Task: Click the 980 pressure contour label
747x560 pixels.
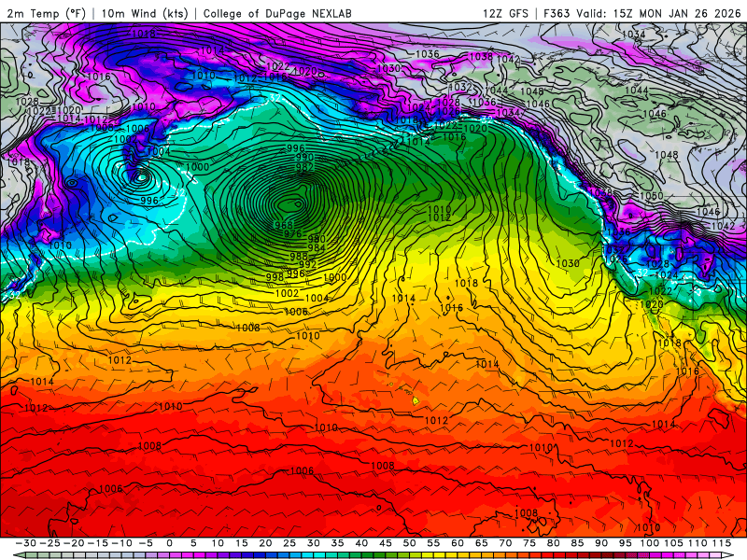Action: (317, 239)
